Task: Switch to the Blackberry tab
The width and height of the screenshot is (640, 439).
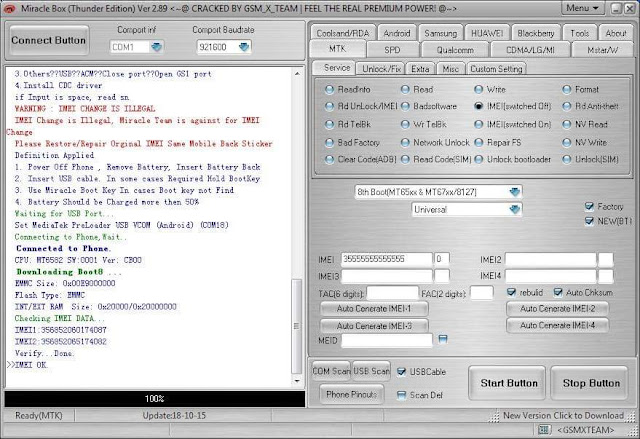Action: point(536,33)
